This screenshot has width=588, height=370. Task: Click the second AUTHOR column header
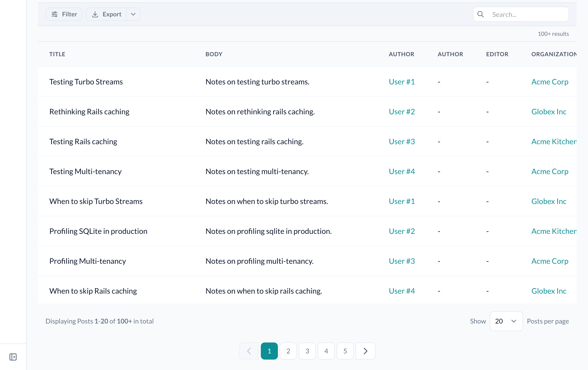click(450, 54)
